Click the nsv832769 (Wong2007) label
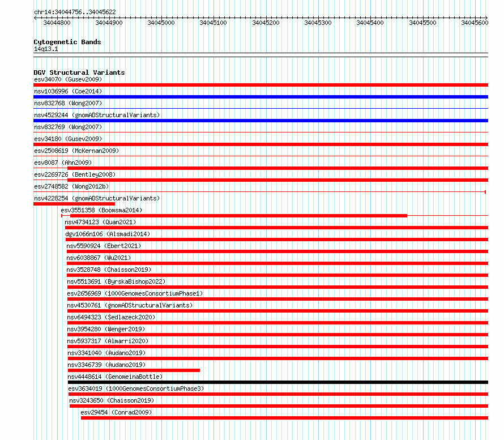The height and width of the screenshot is (440, 504). coord(68,127)
